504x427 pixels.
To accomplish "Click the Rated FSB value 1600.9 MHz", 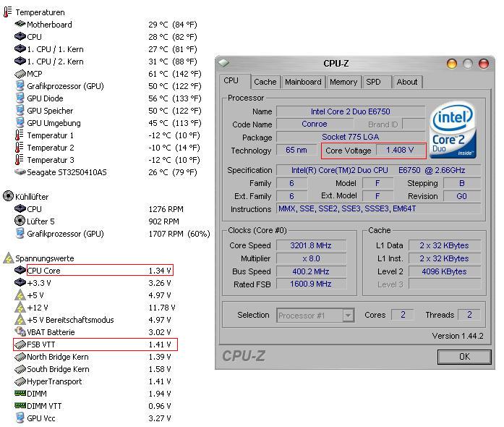I will click(x=311, y=284).
